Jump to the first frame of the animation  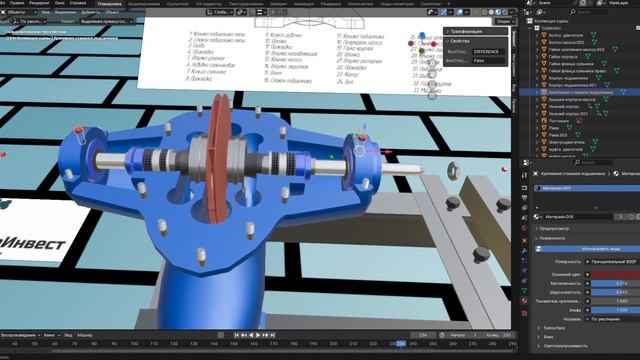[236, 335]
